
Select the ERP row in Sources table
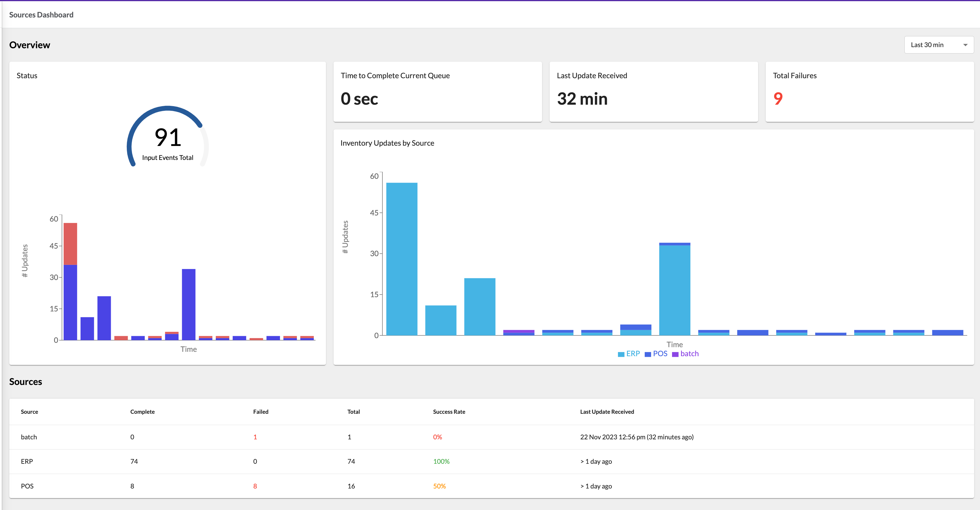[x=27, y=461]
